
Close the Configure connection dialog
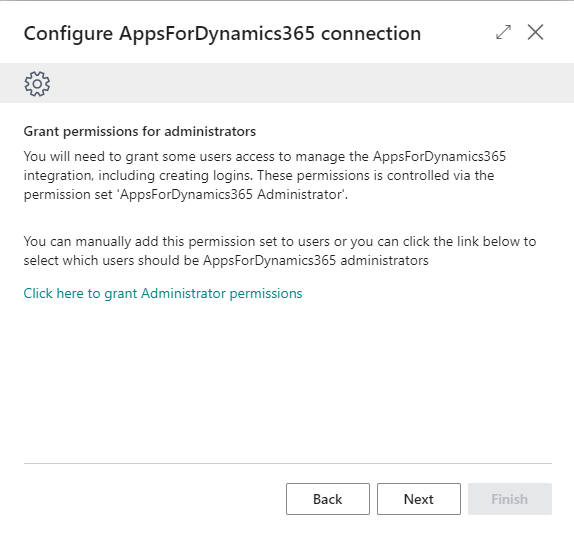535,32
